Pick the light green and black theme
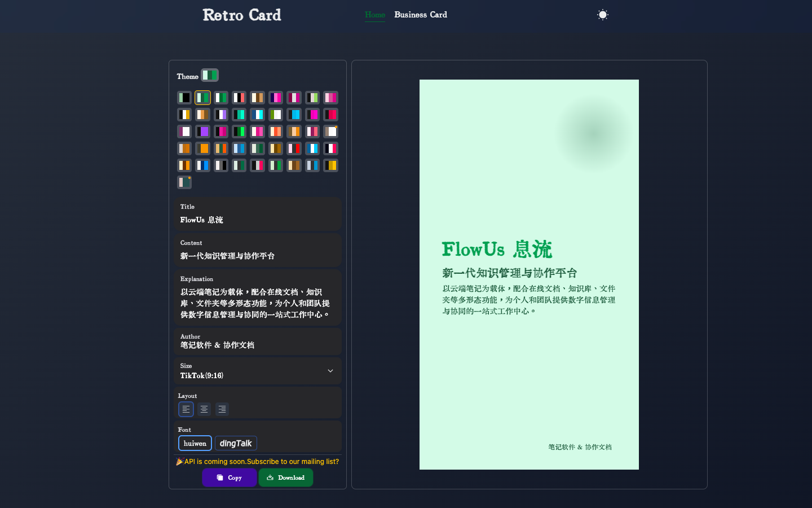Viewport: 812px width, 508px height. (184, 98)
